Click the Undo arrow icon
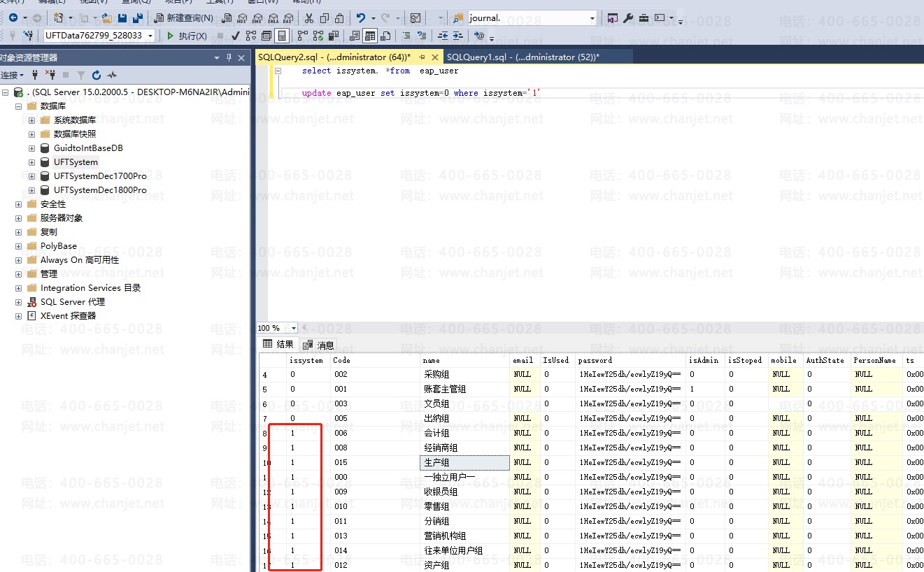Screen dimensions: 924x572 (361, 18)
